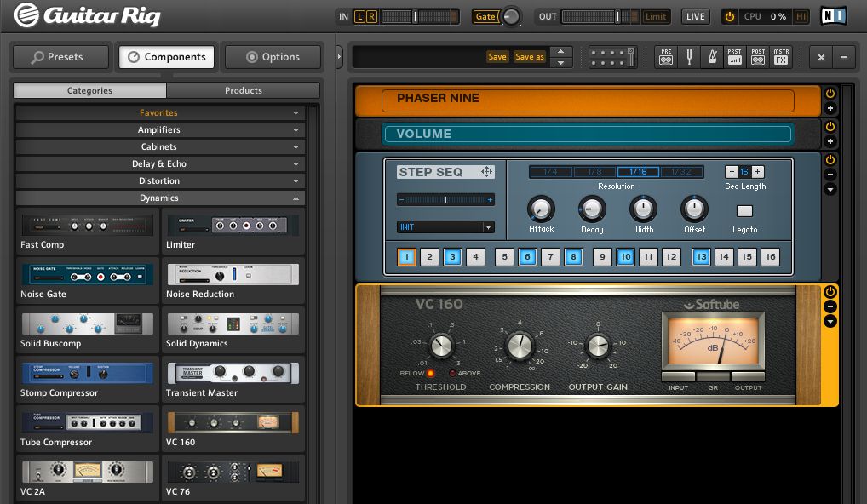This screenshot has width=867, height=504.
Task: Expand the Distortion category
Action: tap(160, 181)
